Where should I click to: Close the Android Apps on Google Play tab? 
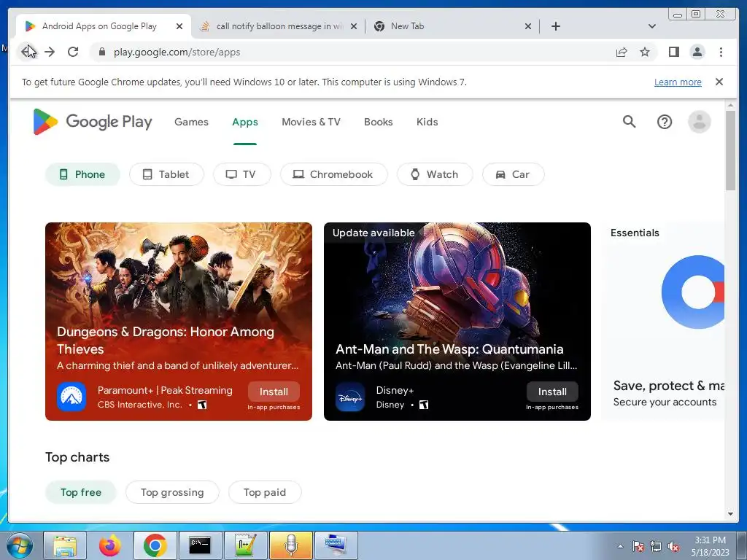click(179, 26)
